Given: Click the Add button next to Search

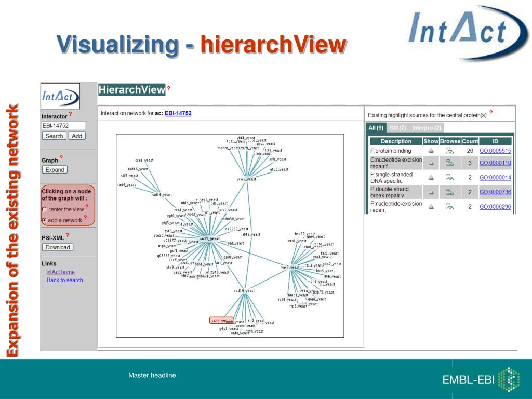Looking at the screenshot, I should (77, 136).
